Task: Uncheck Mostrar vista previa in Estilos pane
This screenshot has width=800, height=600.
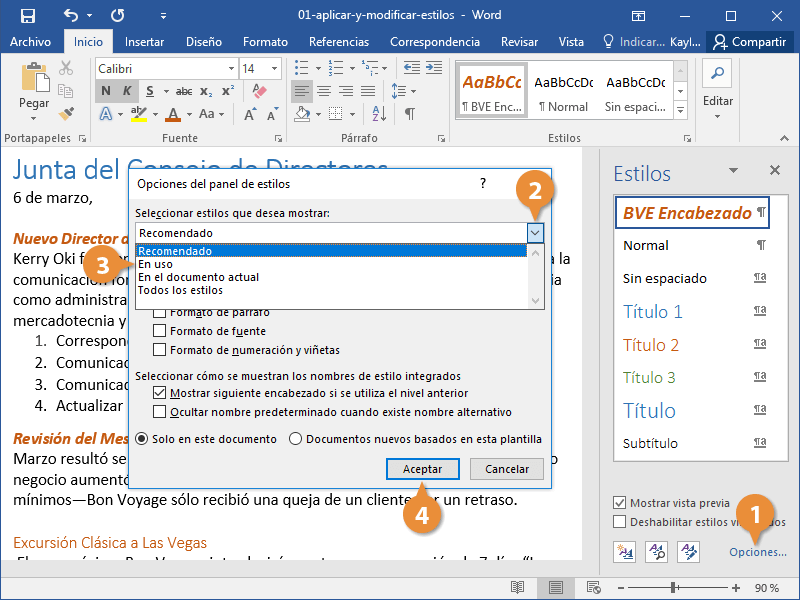Action: (619, 503)
